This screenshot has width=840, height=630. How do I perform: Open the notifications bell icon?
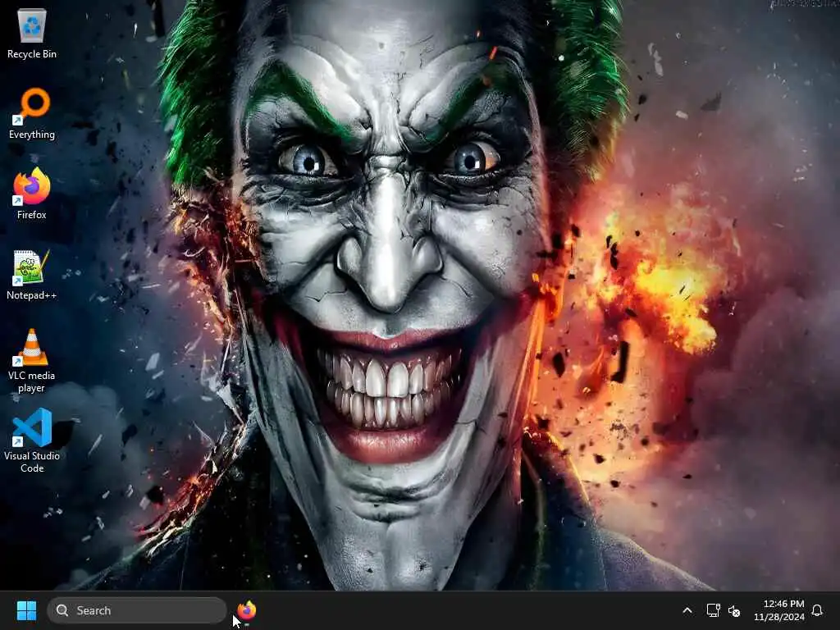[817, 610]
